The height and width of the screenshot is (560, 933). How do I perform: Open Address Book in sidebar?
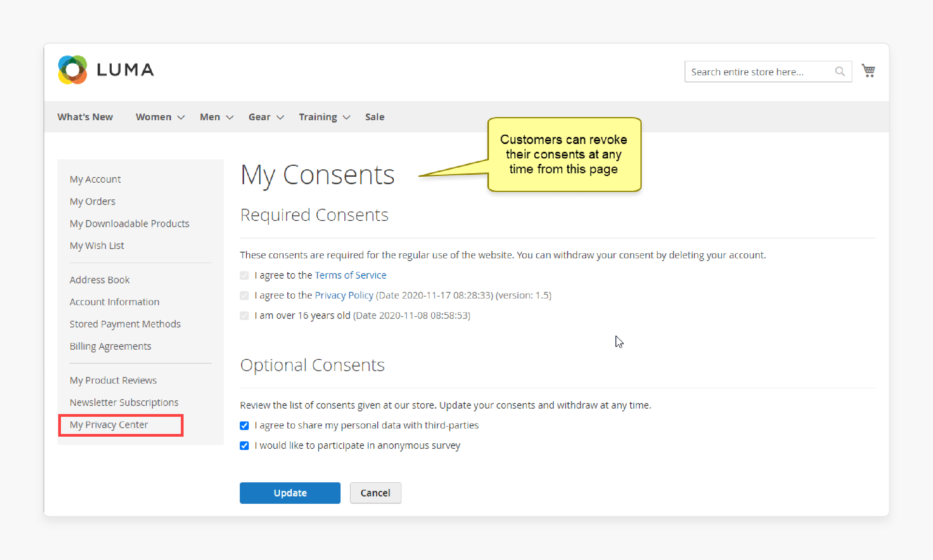[100, 280]
